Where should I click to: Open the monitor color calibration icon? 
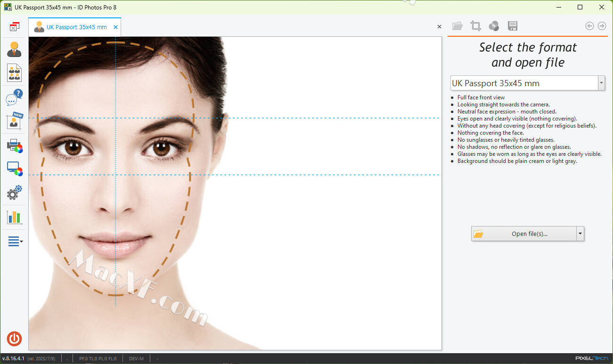[15, 169]
